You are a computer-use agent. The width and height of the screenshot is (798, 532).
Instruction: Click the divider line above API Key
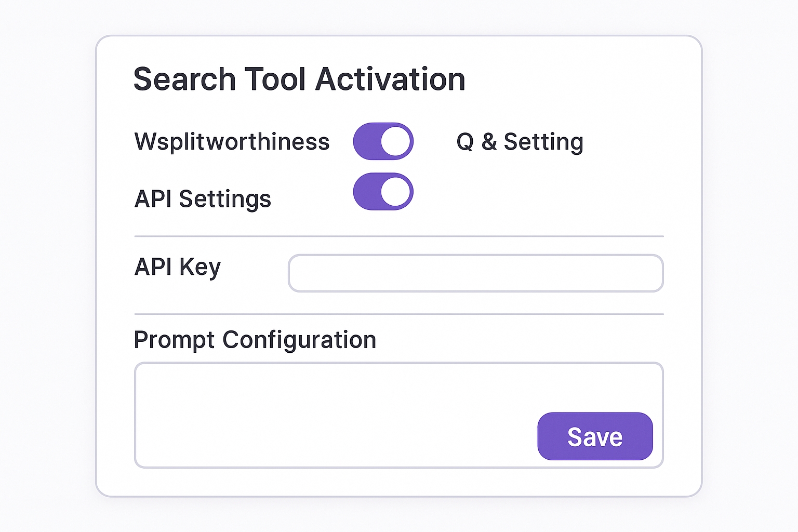coord(399,236)
